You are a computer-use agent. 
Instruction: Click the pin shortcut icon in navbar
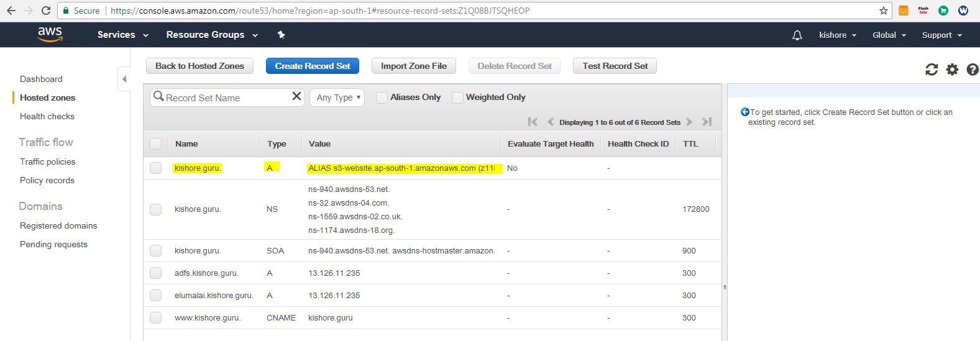[x=281, y=35]
